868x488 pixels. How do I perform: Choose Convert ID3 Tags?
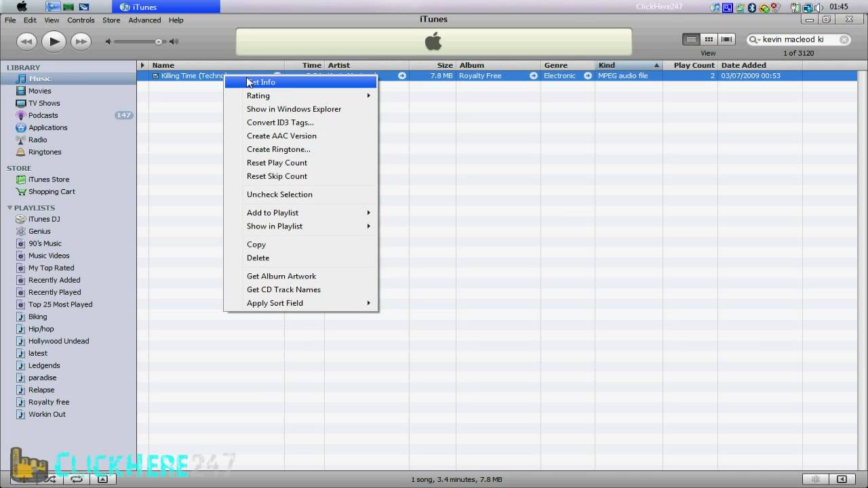click(x=300, y=123)
